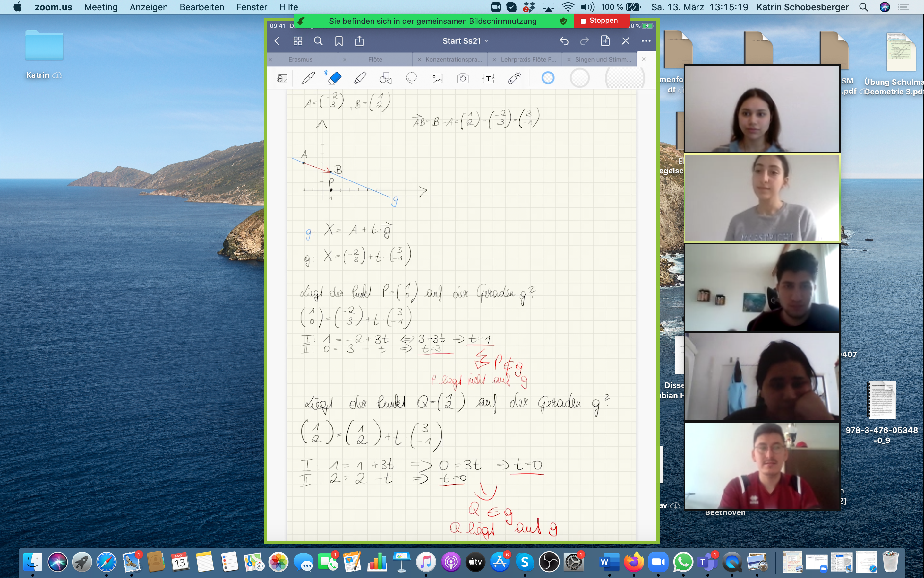The height and width of the screenshot is (578, 924).
Task: Click the green shield security icon
Action: (x=563, y=21)
